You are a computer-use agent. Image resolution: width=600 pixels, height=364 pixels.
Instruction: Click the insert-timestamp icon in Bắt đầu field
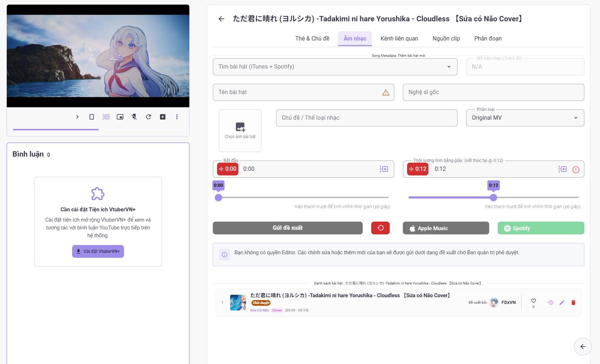(384, 169)
